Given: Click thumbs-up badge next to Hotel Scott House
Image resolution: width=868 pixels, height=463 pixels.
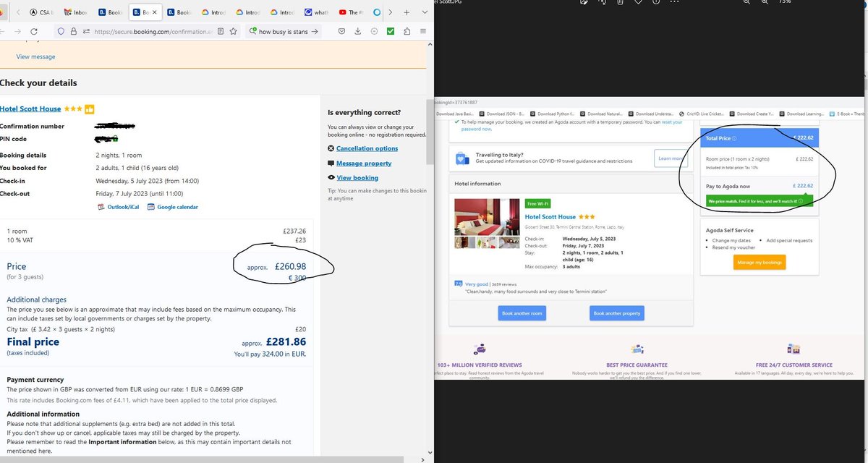Looking at the screenshot, I should click(90, 109).
